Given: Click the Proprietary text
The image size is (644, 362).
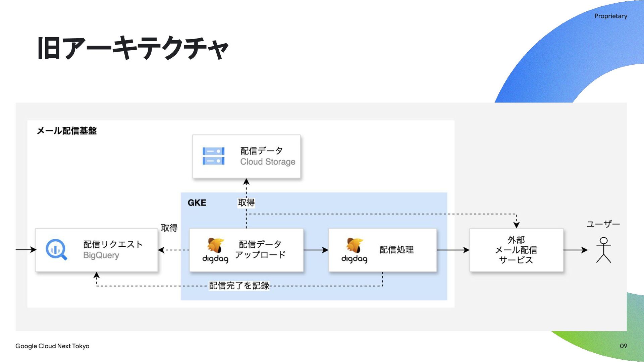Looking at the screenshot, I should point(611,16).
